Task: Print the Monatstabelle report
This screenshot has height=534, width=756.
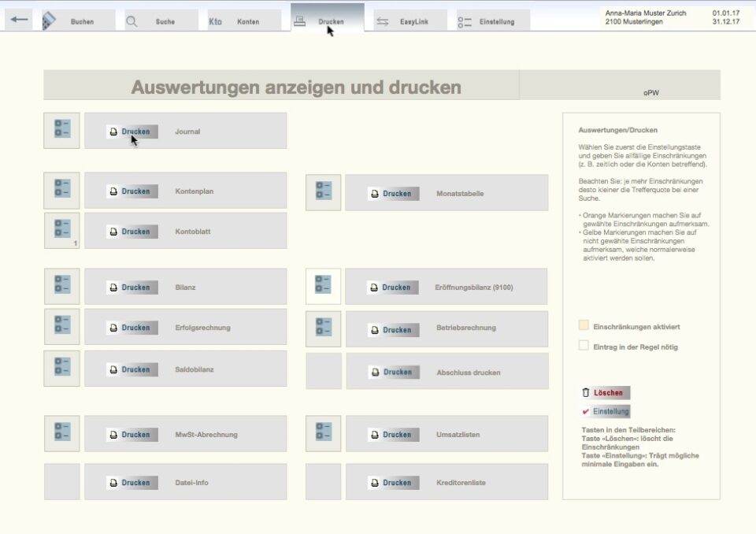Action: click(x=394, y=194)
